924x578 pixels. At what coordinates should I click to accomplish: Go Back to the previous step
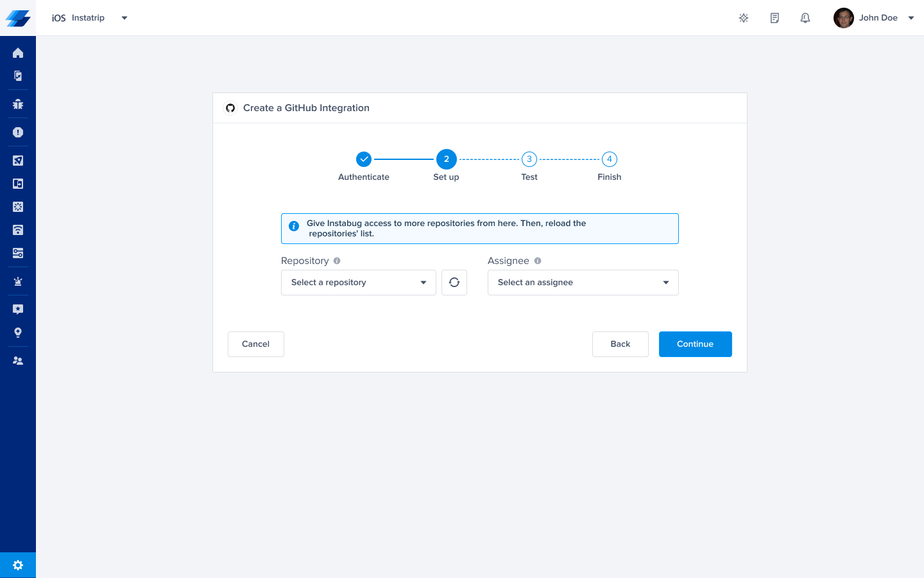click(x=620, y=344)
